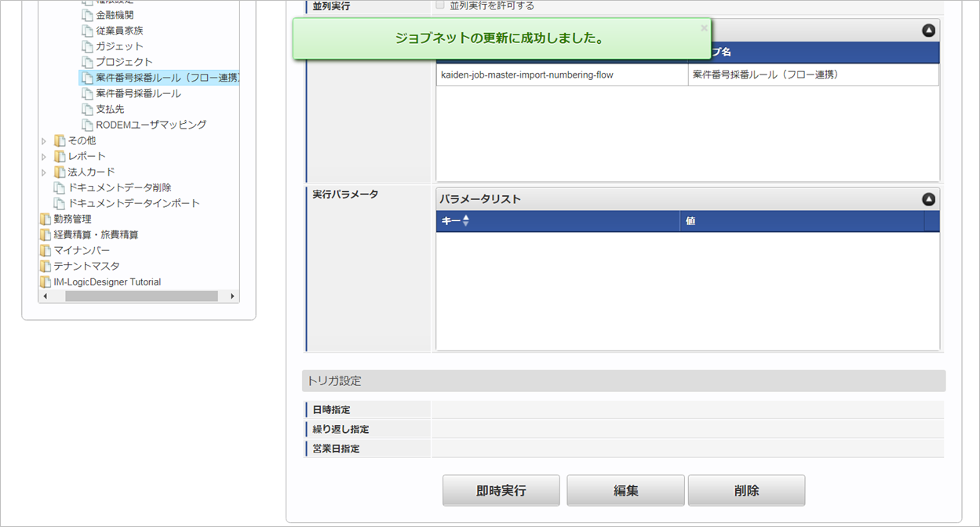Expand the レポート tree node
Screen dimensions: 980x527
[45, 157]
